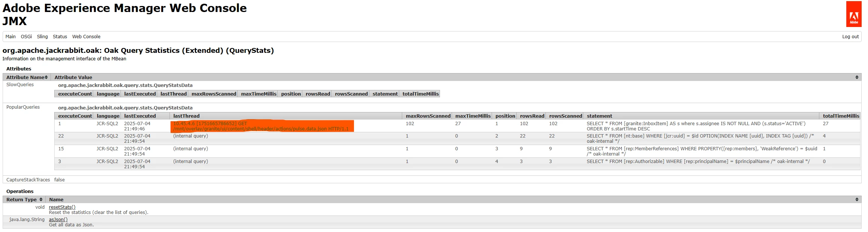Open the Main menu
Screen dimensions: 868x232
tap(10, 36)
